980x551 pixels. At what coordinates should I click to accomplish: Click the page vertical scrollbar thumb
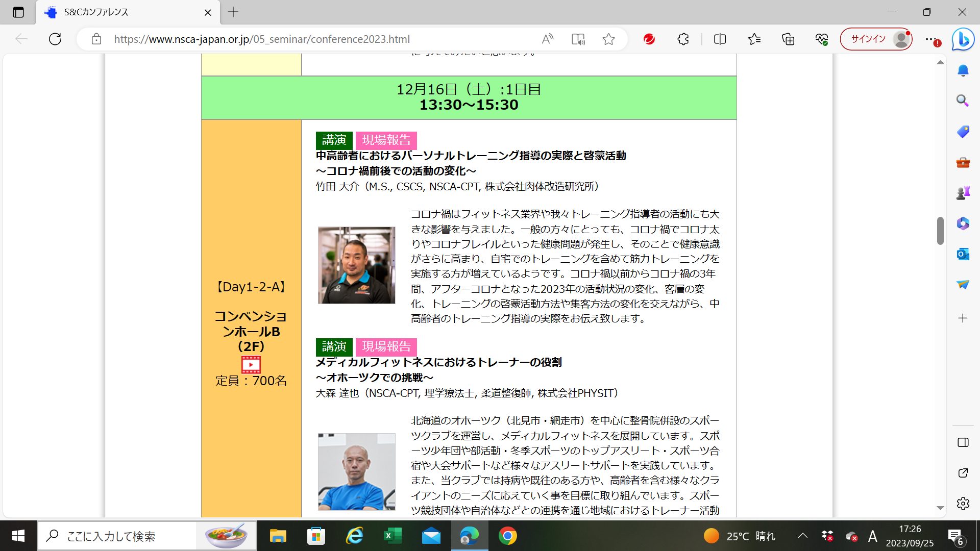coord(940,231)
